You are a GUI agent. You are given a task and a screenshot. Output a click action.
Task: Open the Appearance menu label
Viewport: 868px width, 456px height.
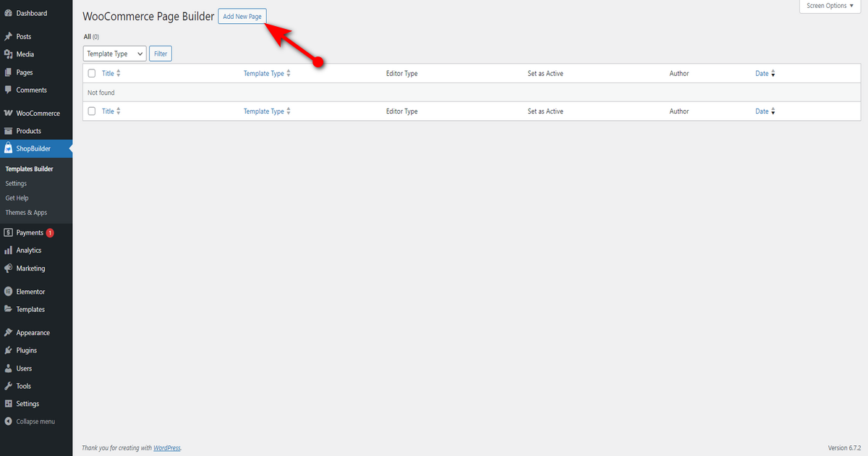coord(33,333)
